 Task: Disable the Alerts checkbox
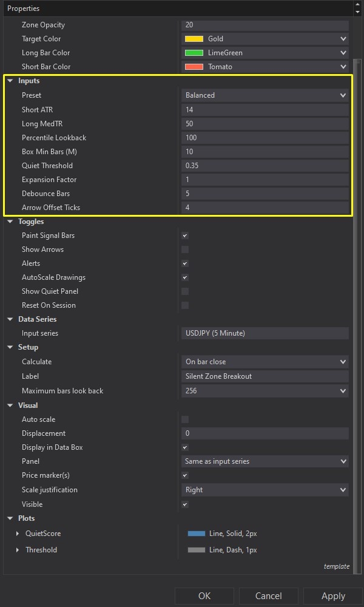(x=184, y=263)
